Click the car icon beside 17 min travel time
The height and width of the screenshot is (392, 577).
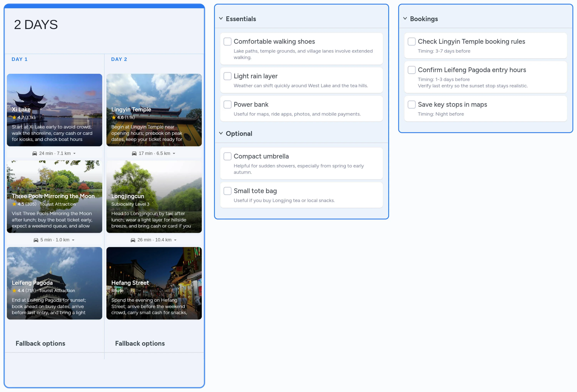coord(134,153)
